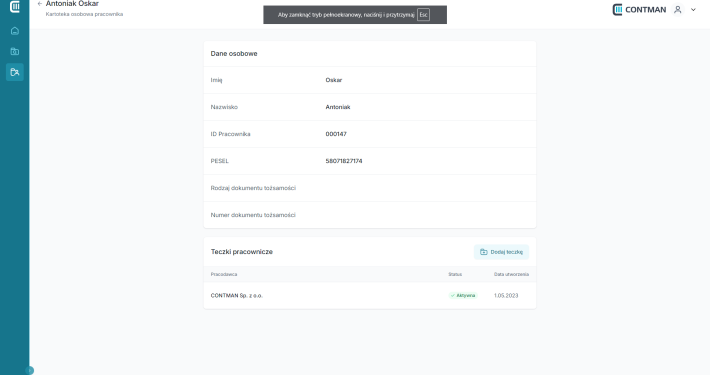Click the CONTMAN logo in sidebar
This screenshot has height=375, width=710.
pos(15,6)
